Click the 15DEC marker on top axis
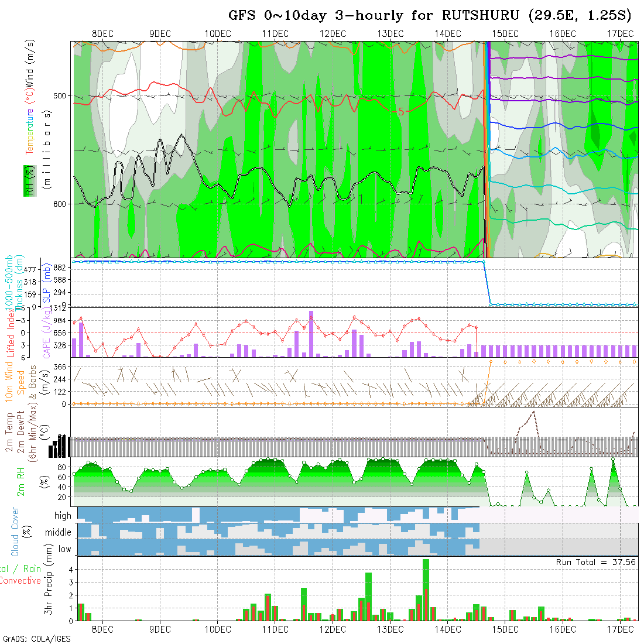The height and width of the screenshot is (644, 644). click(505, 34)
